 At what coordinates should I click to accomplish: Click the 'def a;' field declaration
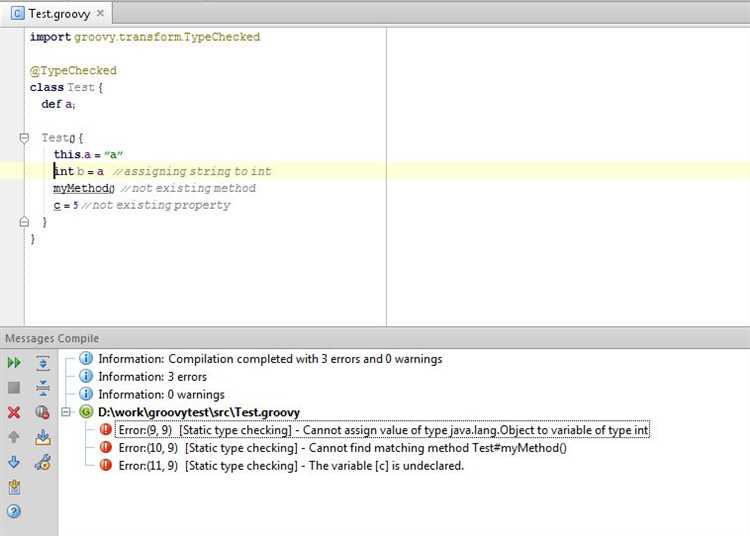click(x=58, y=104)
